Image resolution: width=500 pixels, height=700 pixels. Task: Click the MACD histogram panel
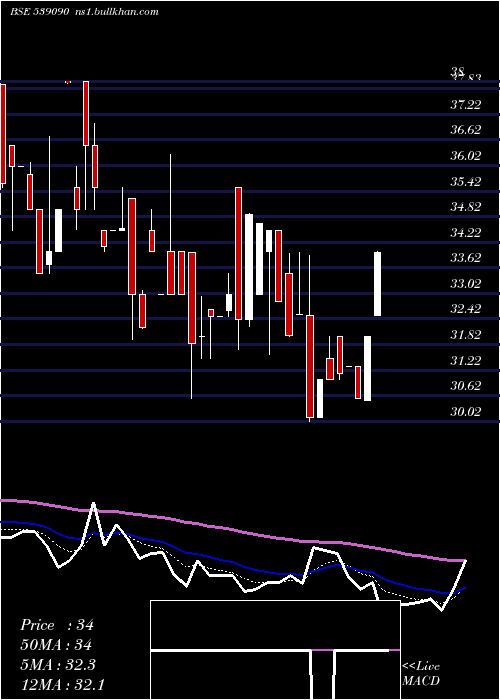pos(275,650)
